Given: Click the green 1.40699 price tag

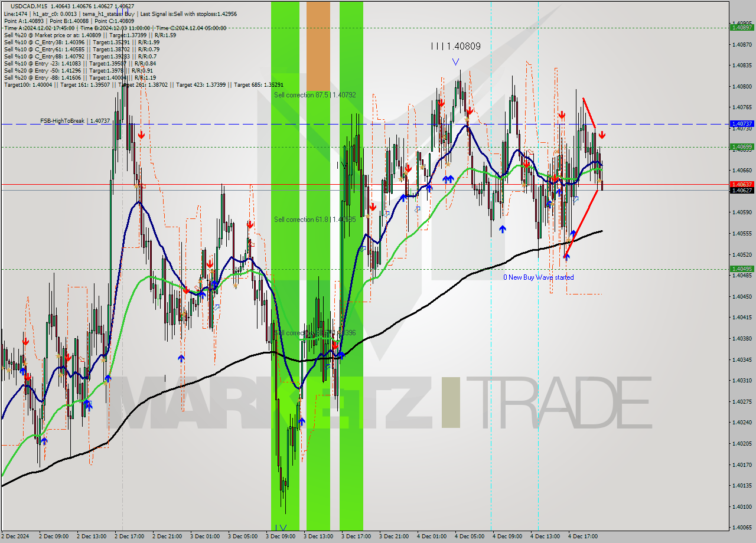Looking at the screenshot, I should point(742,146).
